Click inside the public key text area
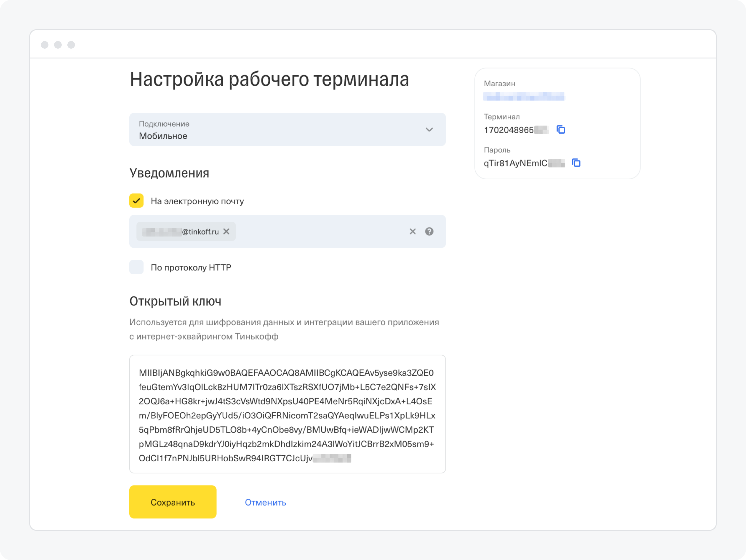 [287, 414]
